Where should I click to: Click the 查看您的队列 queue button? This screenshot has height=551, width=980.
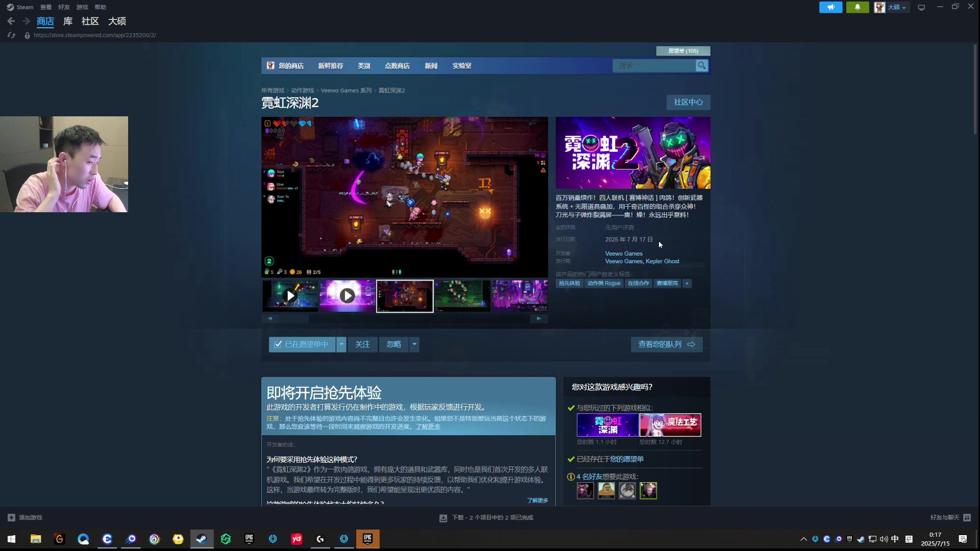pos(667,344)
